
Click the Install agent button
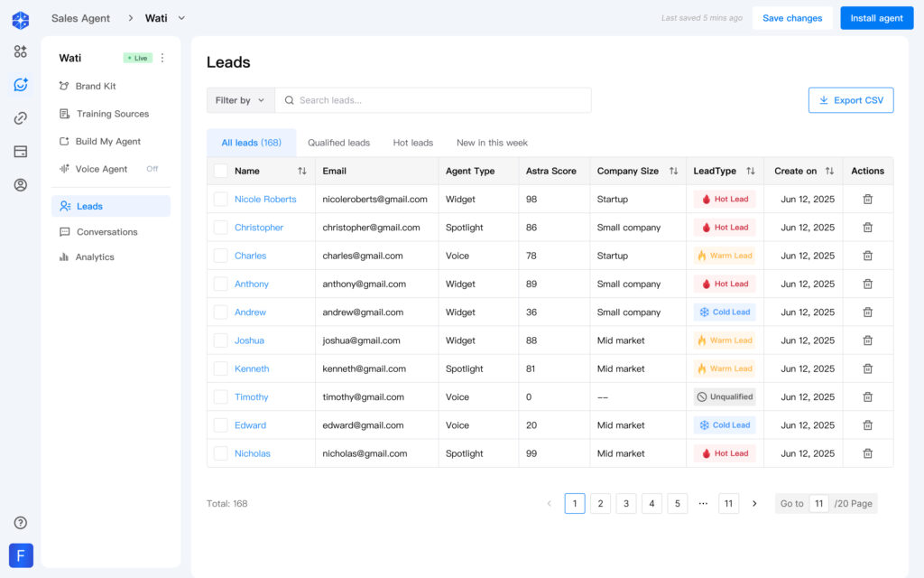click(x=876, y=18)
